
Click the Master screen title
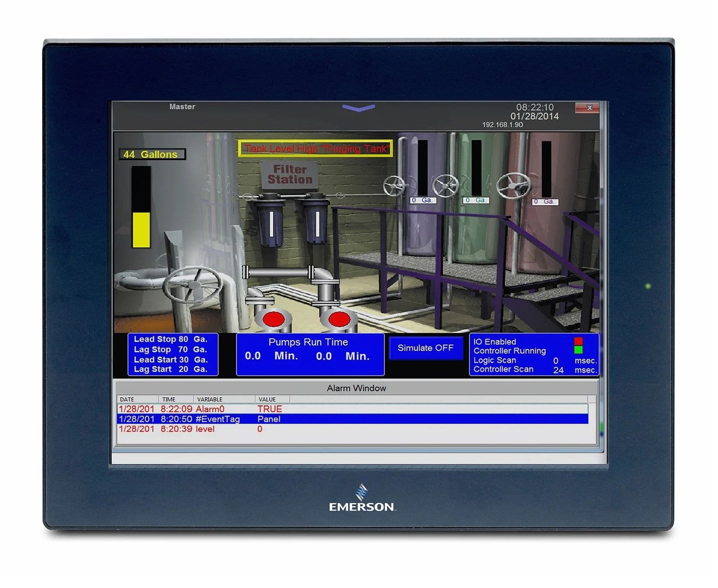(x=182, y=106)
